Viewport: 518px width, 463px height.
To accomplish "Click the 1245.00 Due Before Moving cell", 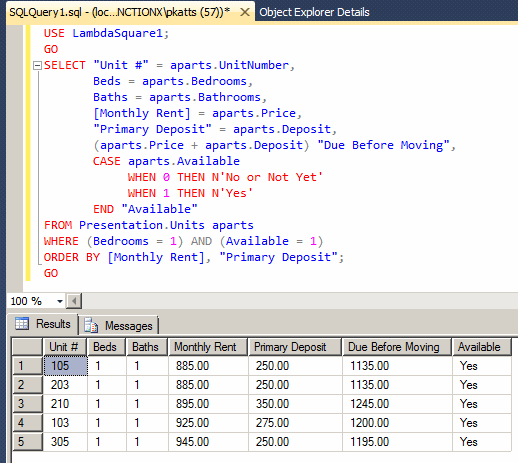I will [397, 404].
